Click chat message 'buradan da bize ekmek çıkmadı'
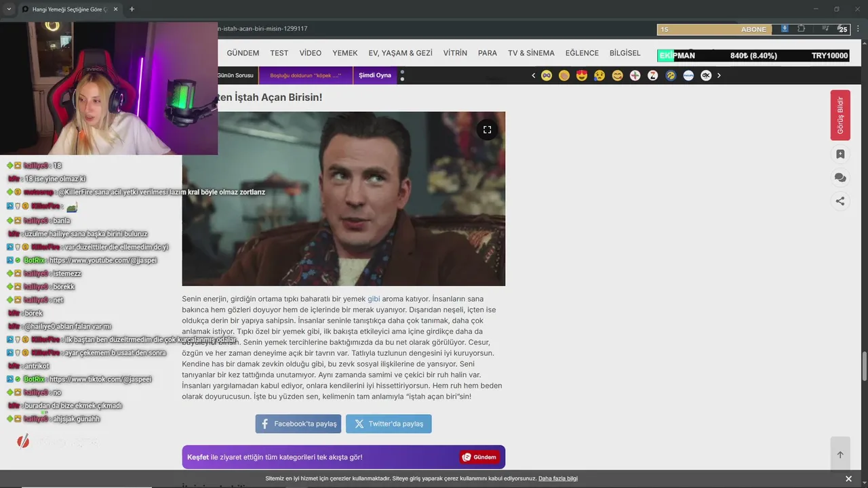Viewport: 868px width, 488px height. [73, 406]
